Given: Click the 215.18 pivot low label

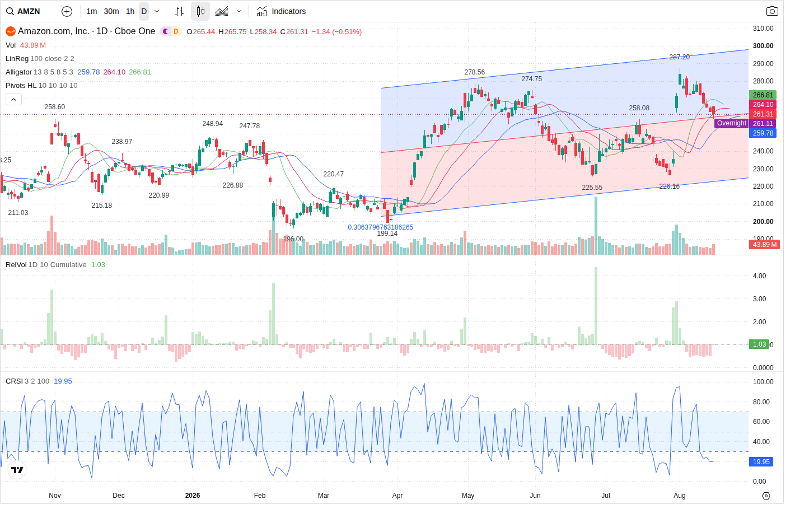Looking at the screenshot, I should (x=101, y=206).
